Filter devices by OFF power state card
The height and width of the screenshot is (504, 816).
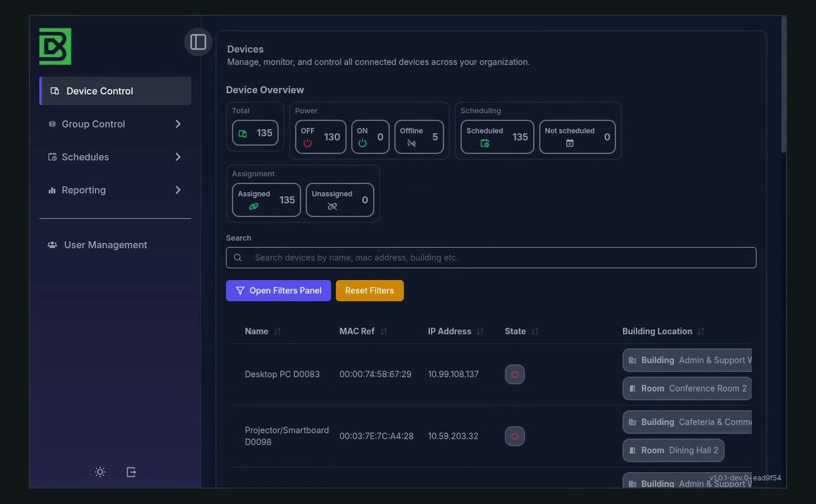(x=320, y=137)
